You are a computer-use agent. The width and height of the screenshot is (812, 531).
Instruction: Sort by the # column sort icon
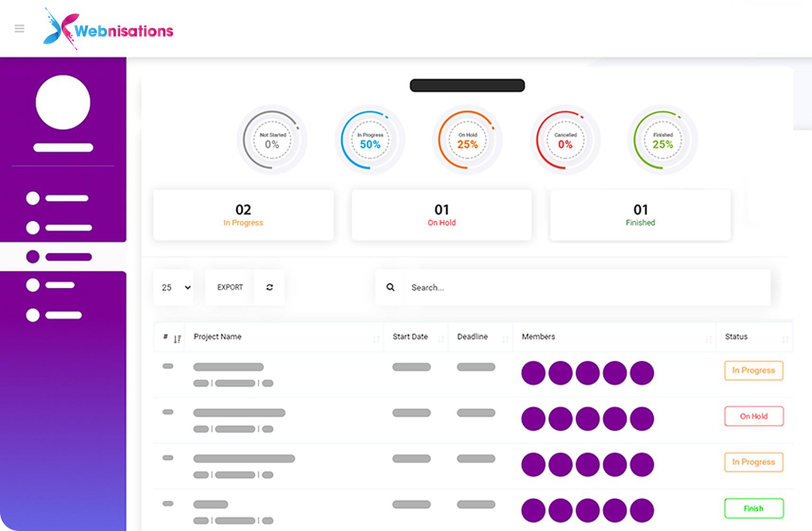point(177,339)
